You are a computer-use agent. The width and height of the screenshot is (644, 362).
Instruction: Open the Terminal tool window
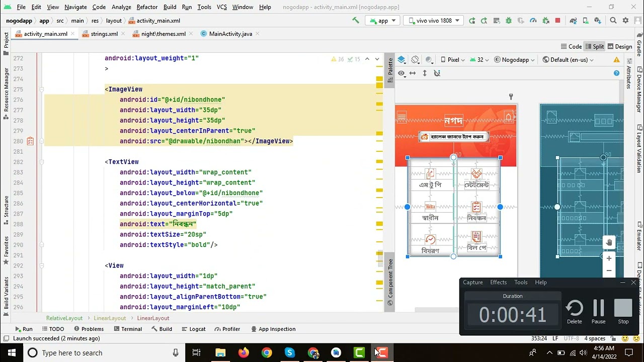pyautogui.click(x=127, y=329)
